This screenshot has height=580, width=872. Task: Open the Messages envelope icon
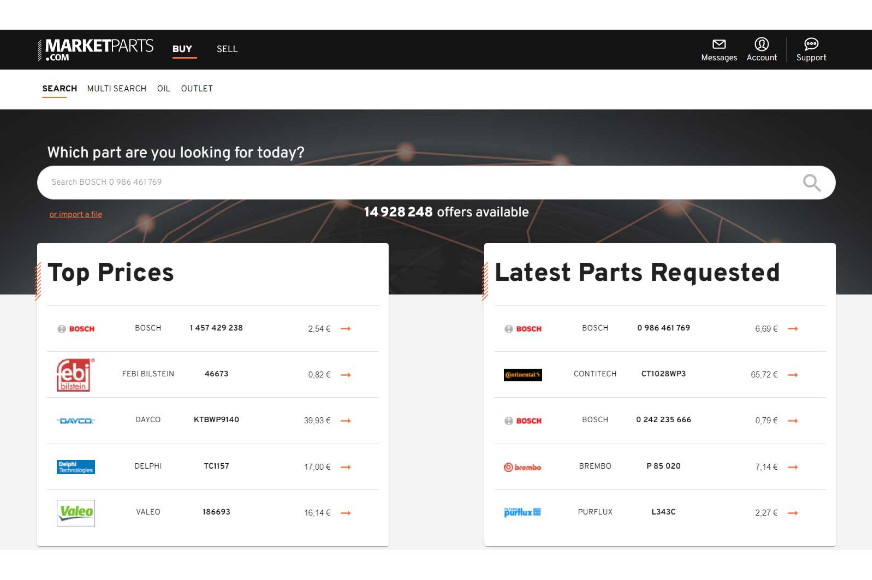[x=719, y=44]
